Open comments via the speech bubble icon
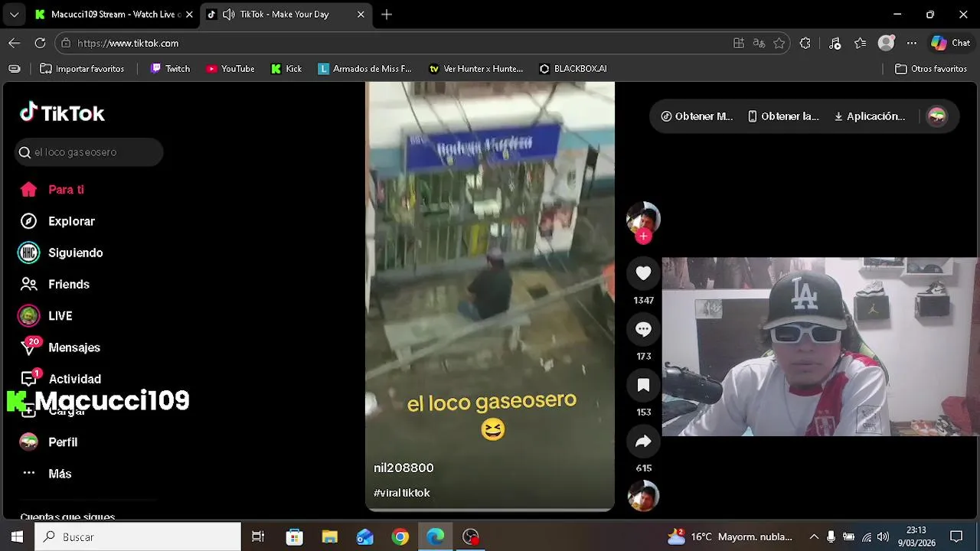Viewport: 980px width, 551px height. 643,329
